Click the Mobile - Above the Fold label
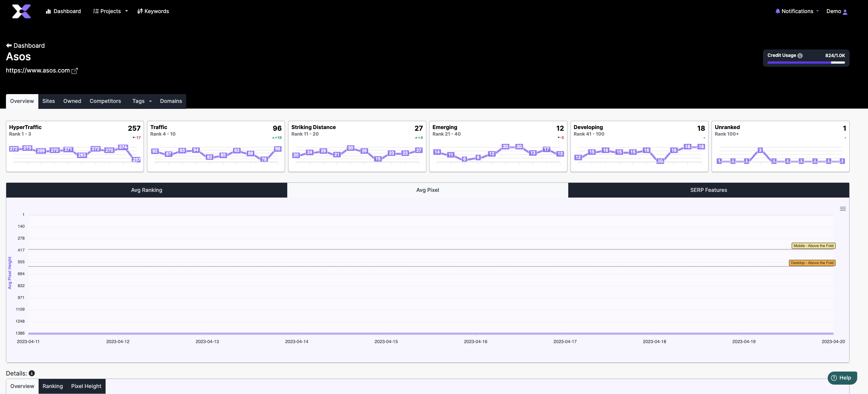The image size is (868, 394). 813,246
